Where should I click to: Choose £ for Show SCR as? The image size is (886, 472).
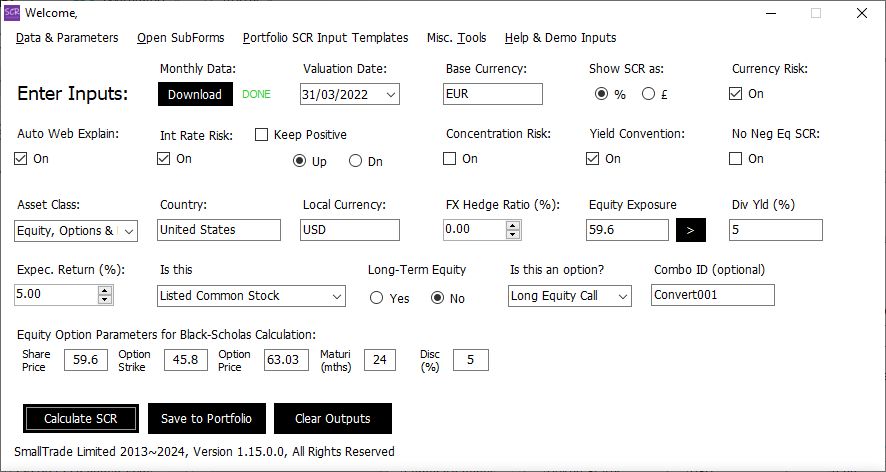click(x=648, y=94)
